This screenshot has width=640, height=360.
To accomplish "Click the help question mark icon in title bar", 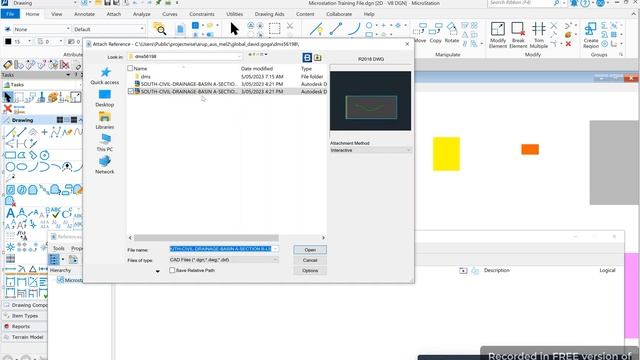I will (x=585, y=3).
